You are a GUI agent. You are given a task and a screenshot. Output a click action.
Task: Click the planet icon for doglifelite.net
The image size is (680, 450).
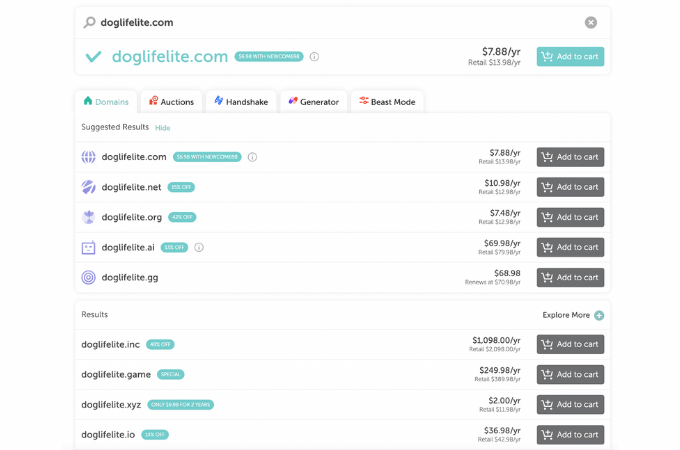(88, 187)
